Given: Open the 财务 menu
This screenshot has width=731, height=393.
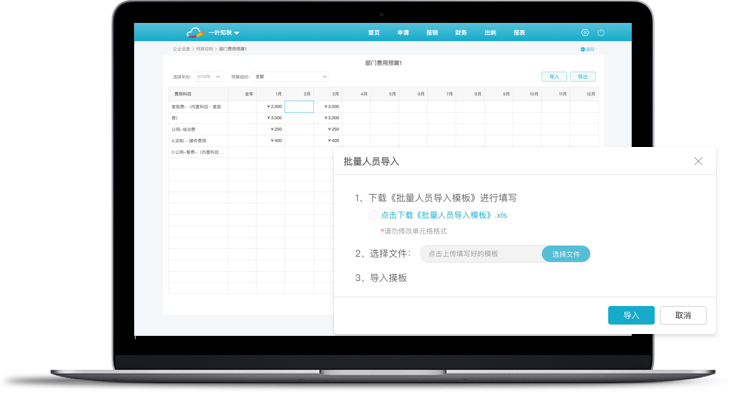Looking at the screenshot, I should 461,33.
